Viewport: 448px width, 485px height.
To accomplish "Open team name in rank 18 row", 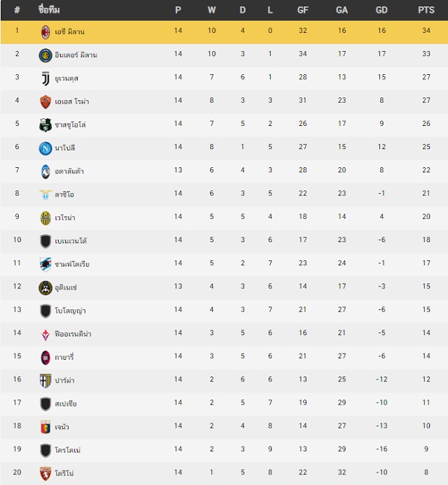I will 62,427.
